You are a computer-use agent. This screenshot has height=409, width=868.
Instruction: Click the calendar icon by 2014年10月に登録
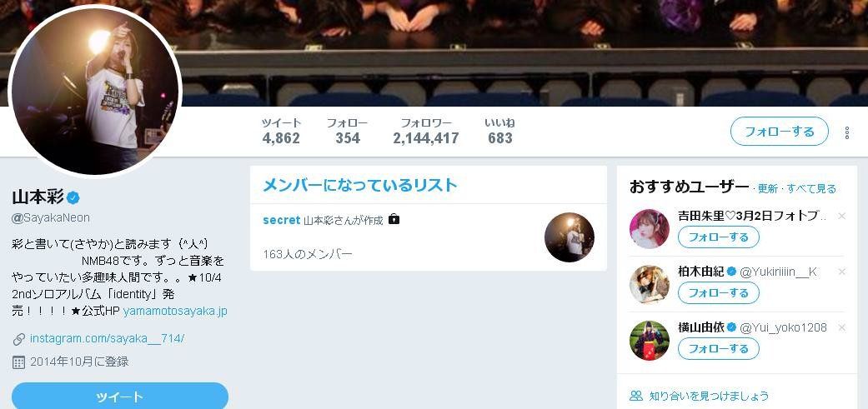click(19, 362)
